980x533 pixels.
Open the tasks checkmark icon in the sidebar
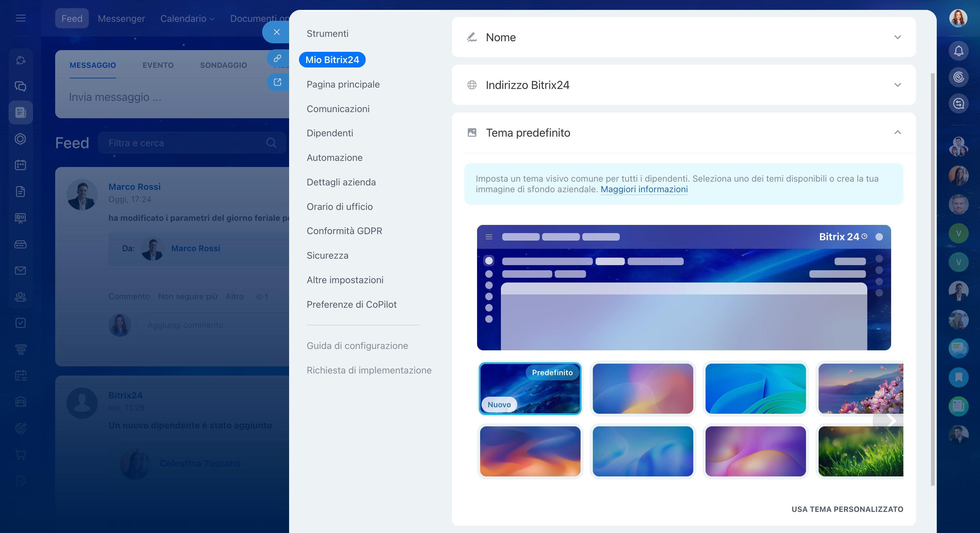(x=20, y=323)
